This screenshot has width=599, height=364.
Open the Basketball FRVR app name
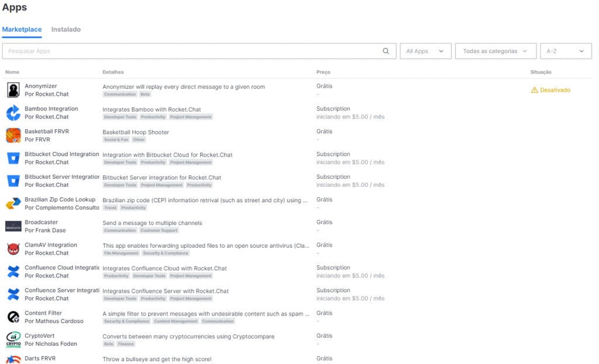(47, 131)
